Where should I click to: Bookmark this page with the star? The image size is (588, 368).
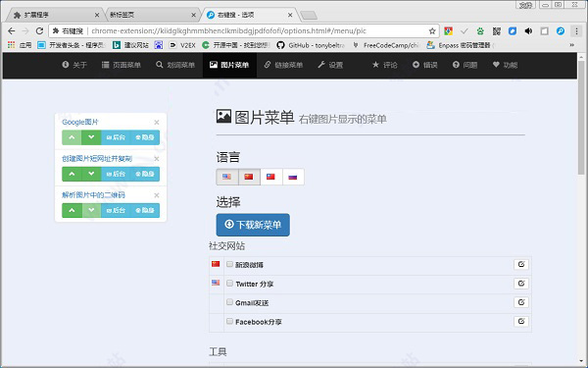pos(432,31)
